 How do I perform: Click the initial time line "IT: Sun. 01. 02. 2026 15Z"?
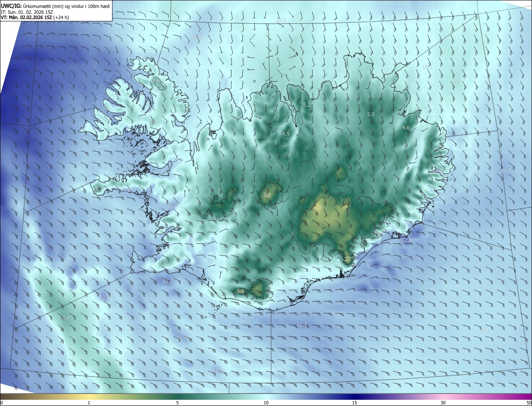27,12
